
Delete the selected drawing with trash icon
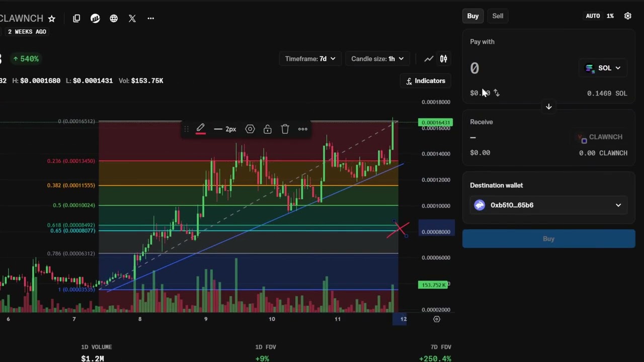(285, 129)
